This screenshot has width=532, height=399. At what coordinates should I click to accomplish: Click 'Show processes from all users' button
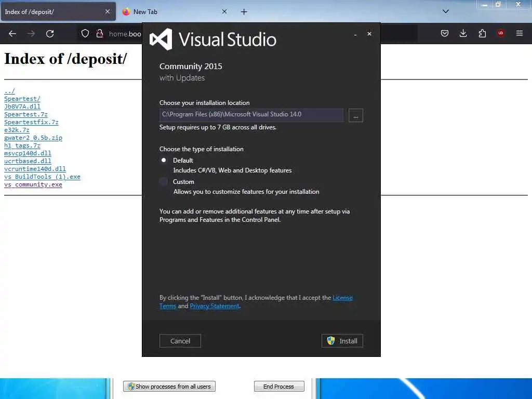click(169, 387)
